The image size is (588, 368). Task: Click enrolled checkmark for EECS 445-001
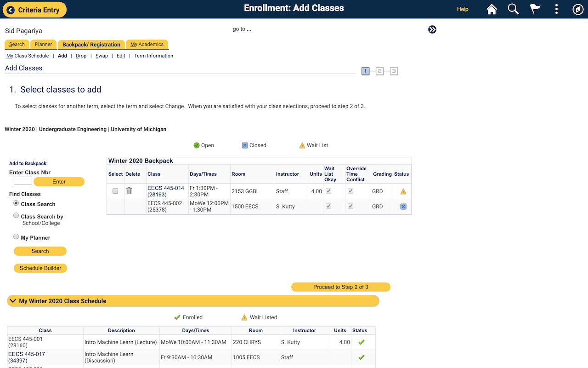(x=362, y=342)
